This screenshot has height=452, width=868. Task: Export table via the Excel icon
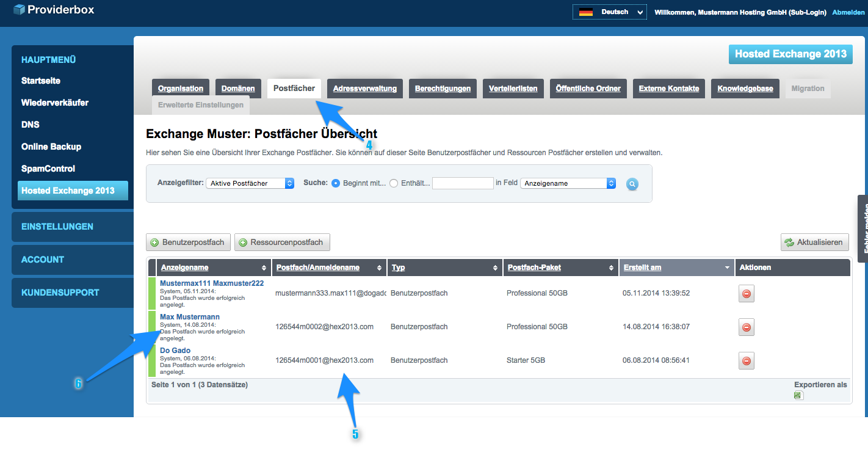[x=798, y=396]
